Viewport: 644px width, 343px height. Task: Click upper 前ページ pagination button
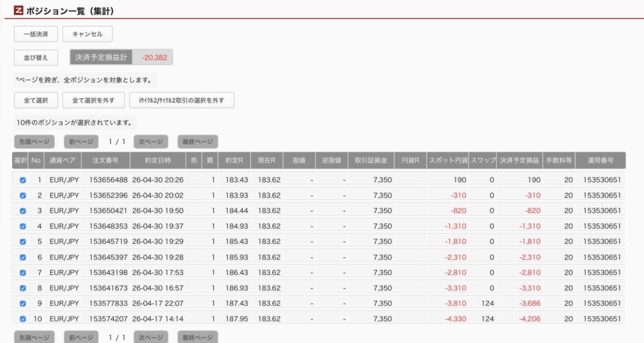pyautogui.click(x=81, y=142)
